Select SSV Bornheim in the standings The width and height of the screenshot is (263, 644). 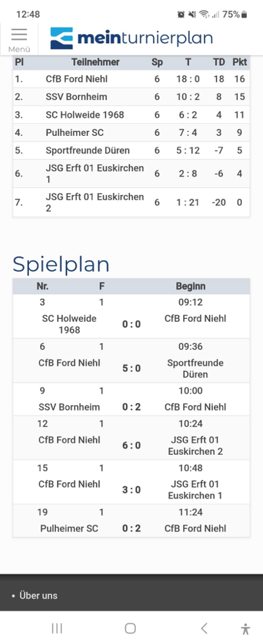pyautogui.click(x=77, y=97)
